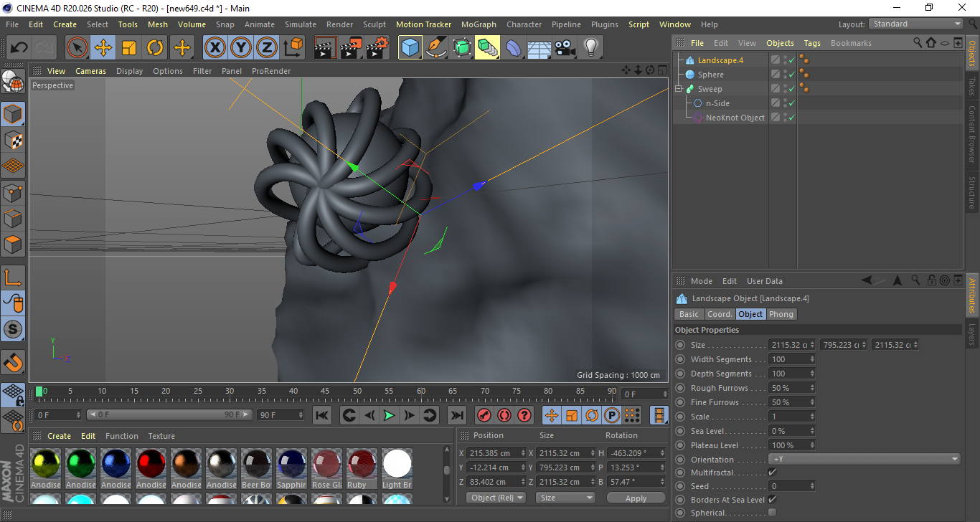Render the active view

tap(325, 48)
